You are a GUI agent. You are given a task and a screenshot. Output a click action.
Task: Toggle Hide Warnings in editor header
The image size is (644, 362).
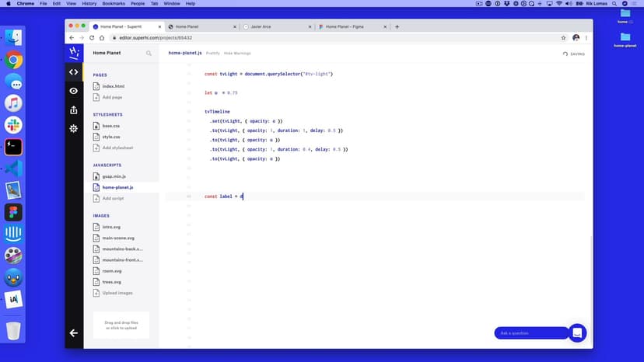point(237,54)
